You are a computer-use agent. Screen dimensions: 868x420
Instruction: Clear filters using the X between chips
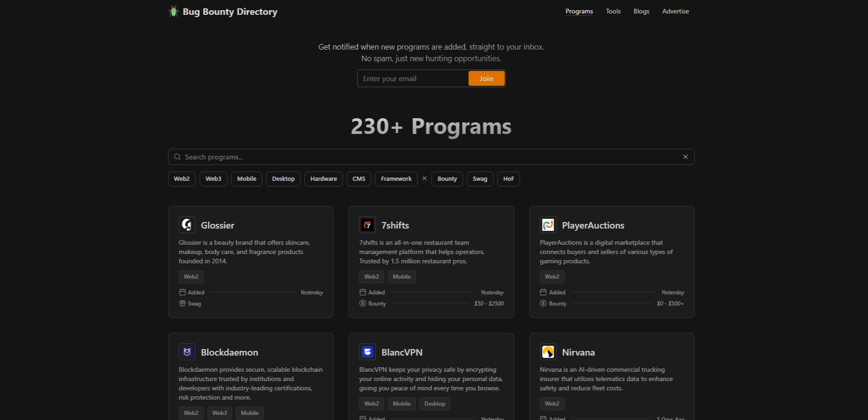coord(424,178)
